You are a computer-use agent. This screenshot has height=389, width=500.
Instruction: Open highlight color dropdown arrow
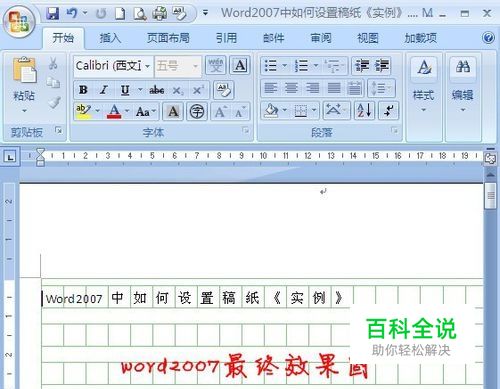click(98, 111)
